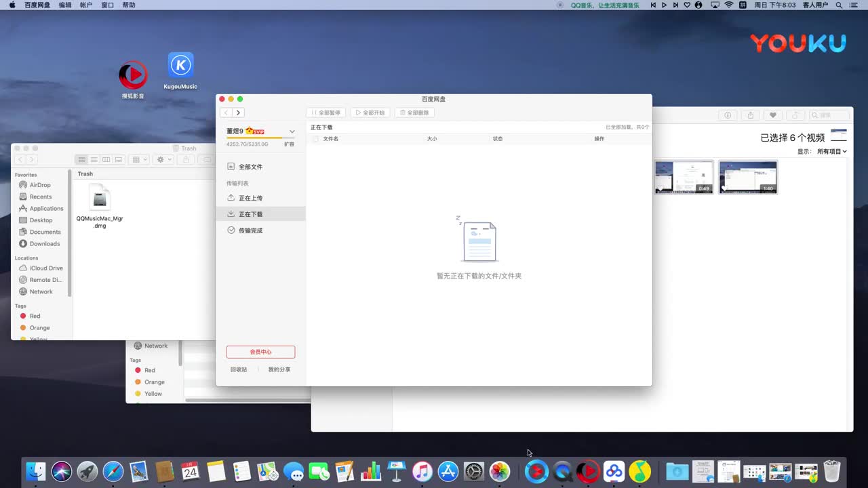The image size is (868, 488).
Task: Click the 操作 column header
Action: click(x=599, y=139)
